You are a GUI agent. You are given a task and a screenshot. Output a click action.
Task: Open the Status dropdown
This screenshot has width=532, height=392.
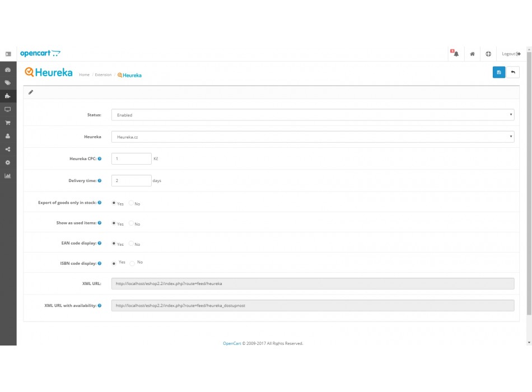coord(312,115)
